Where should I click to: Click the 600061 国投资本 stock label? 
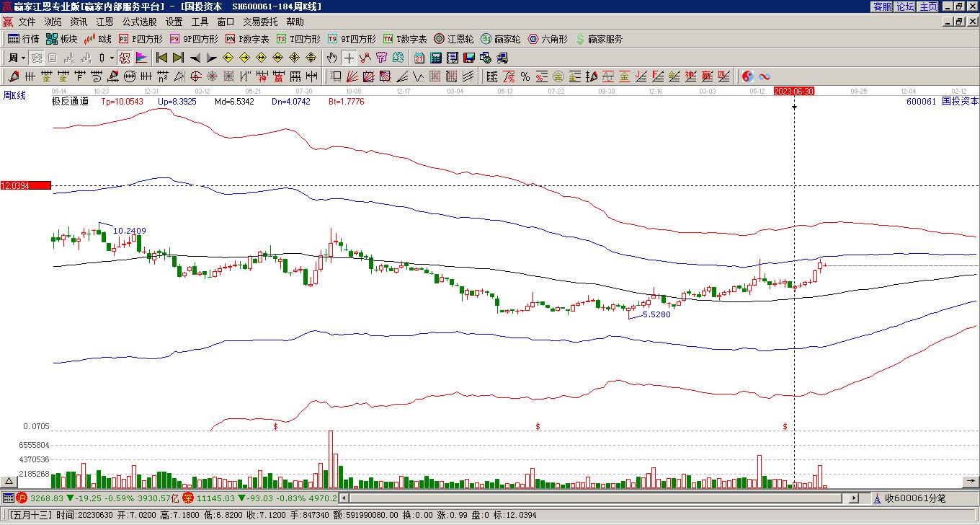coord(943,102)
